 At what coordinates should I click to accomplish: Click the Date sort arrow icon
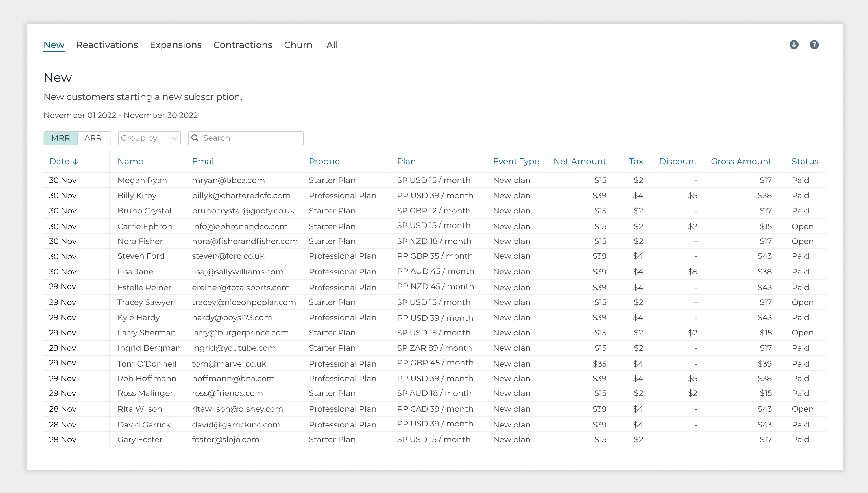pyautogui.click(x=75, y=162)
